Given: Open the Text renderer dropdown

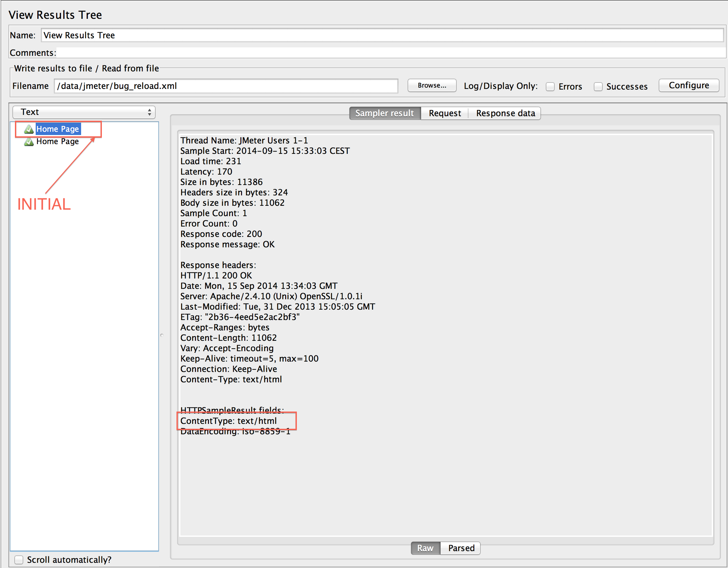Looking at the screenshot, I should pos(84,112).
